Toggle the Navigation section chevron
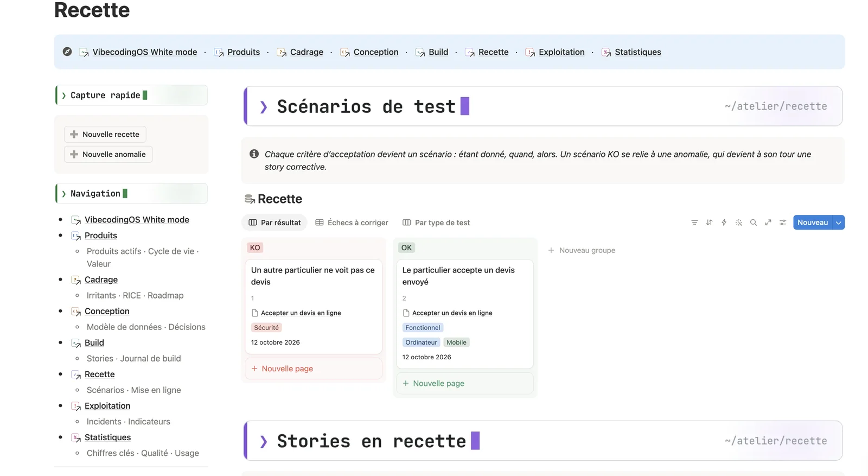This screenshot has height=476, width=868. tap(64, 194)
